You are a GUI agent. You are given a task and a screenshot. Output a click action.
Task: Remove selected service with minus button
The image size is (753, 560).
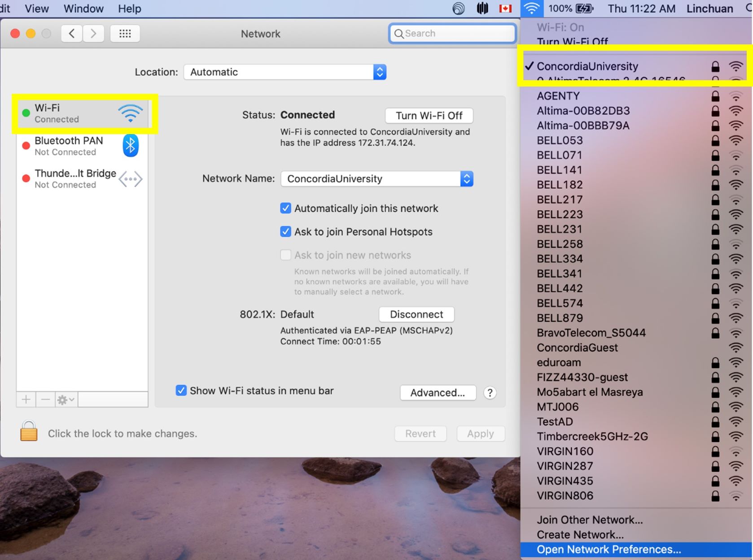tap(45, 399)
